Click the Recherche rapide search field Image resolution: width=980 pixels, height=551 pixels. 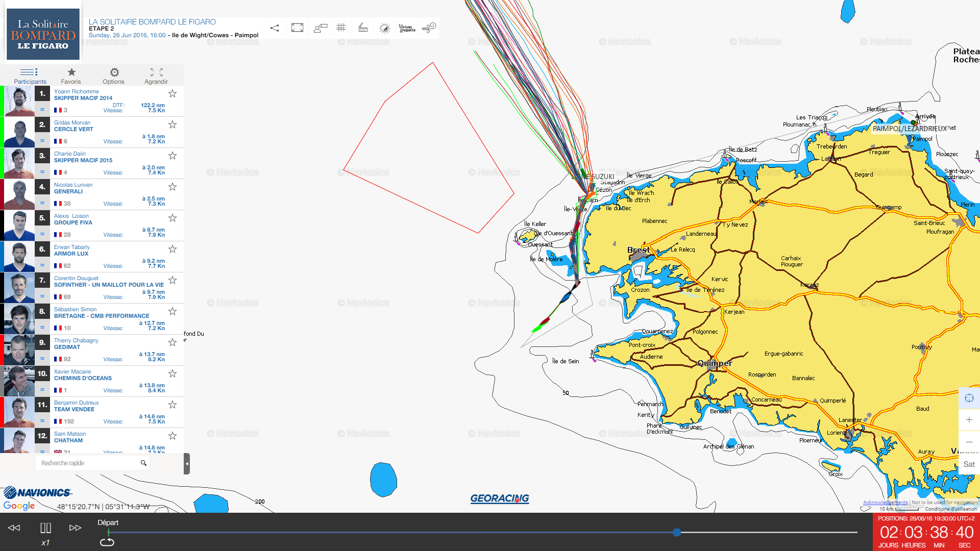click(88, 463)
